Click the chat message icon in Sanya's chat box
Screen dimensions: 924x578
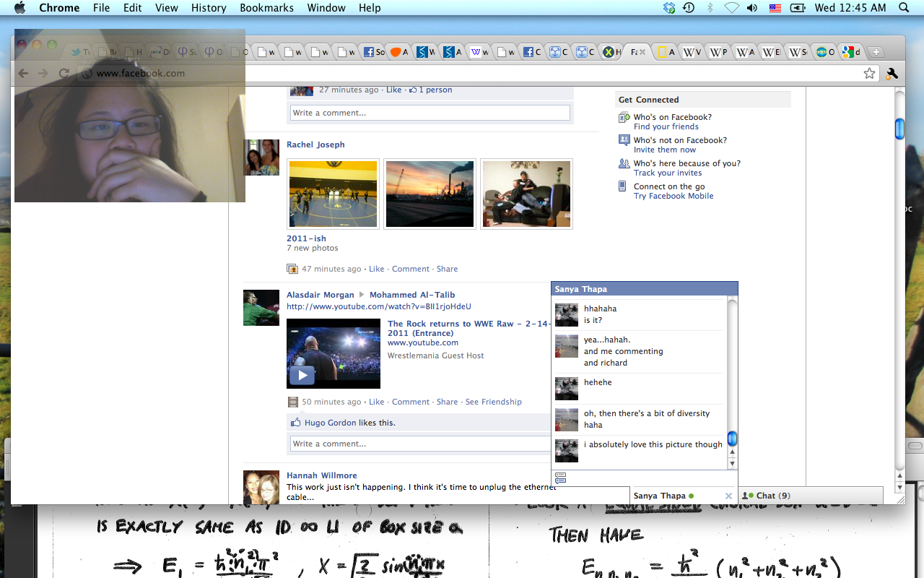tap(560, 478)
